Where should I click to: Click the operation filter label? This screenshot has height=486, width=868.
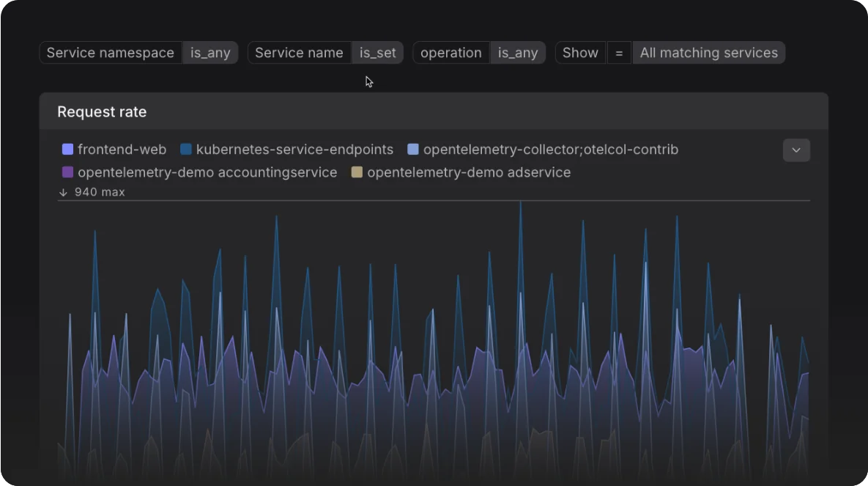click(x=451, y=53)
